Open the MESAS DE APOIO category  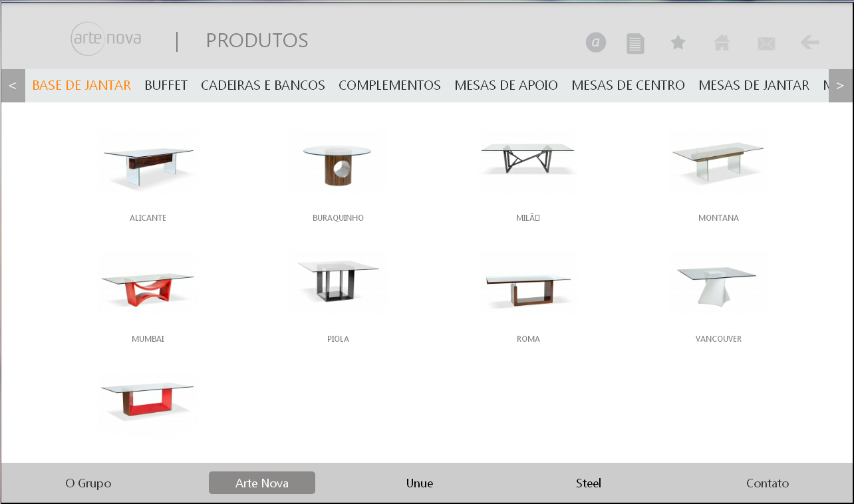[x=506, y=86]
